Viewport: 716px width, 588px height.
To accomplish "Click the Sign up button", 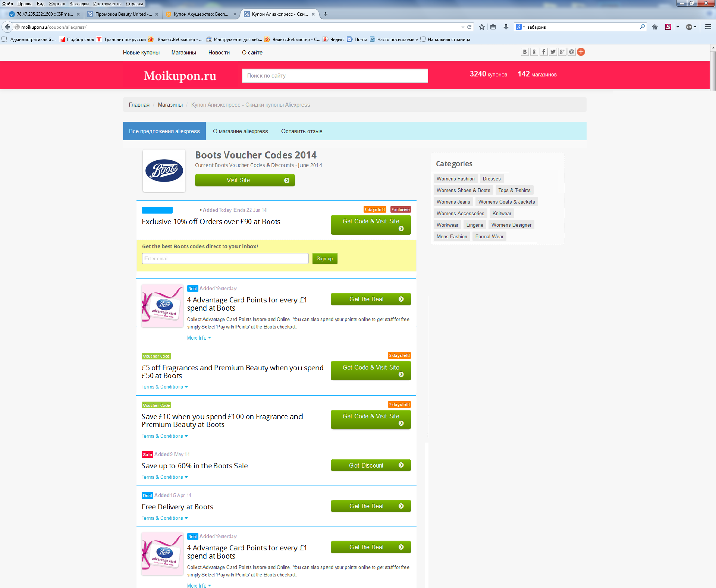I will [325, 259].
